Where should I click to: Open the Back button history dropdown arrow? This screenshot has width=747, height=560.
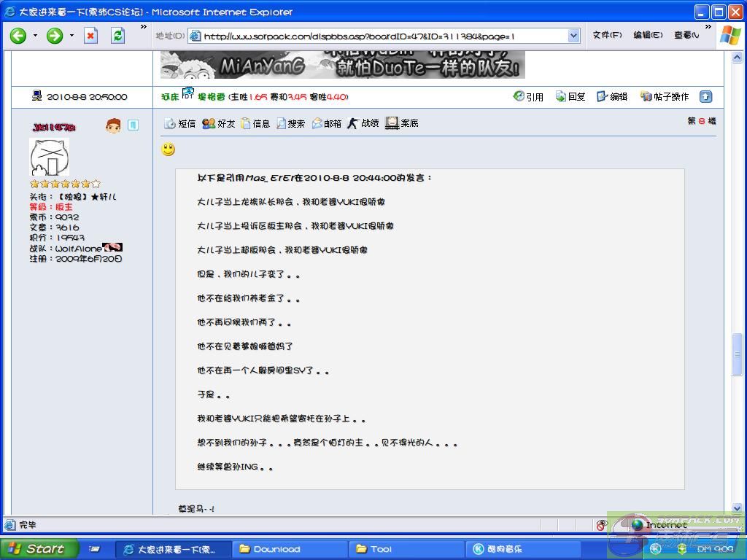click(x=35, y=36)
